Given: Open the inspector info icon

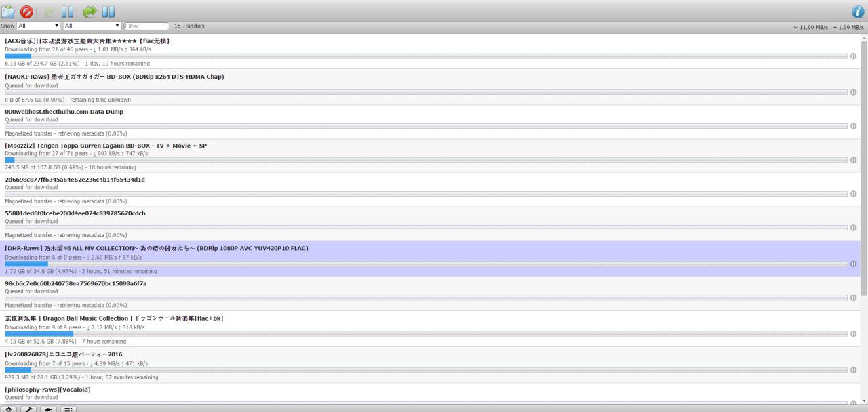Looking at the screenshot, I should [858, 12].
